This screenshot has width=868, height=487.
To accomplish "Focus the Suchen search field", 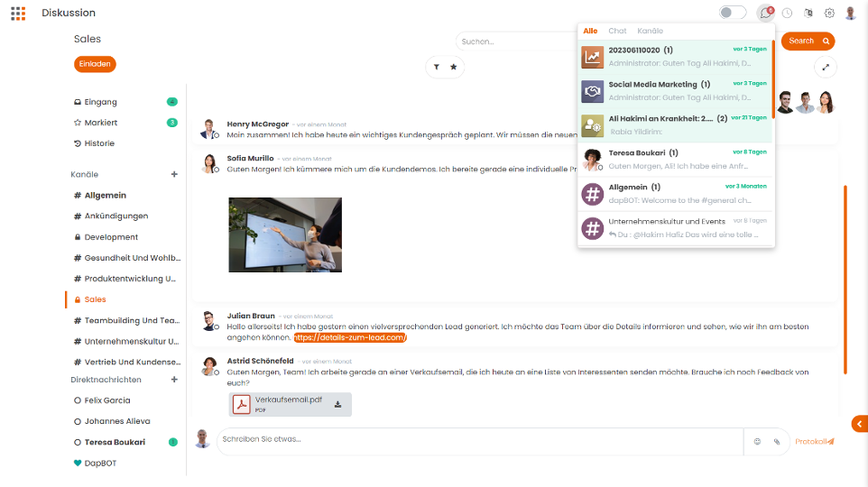I will (x=516, y=41).
